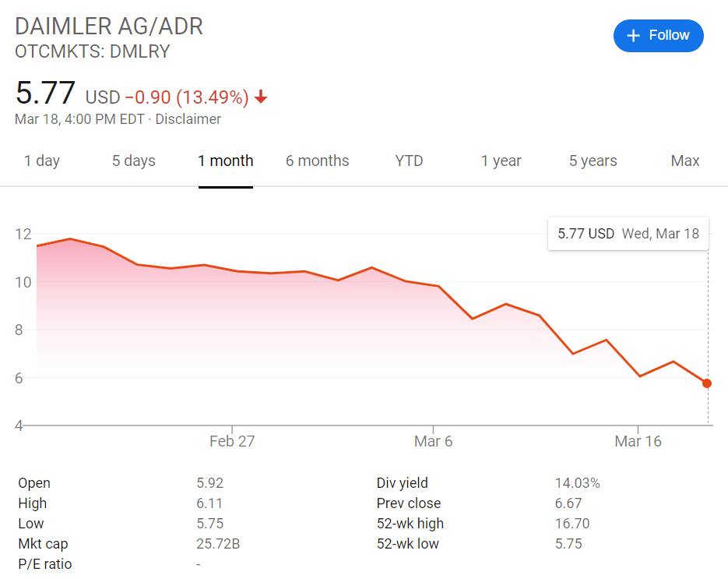Show the YTD chart range
The image size is (728, 586).
409,161
